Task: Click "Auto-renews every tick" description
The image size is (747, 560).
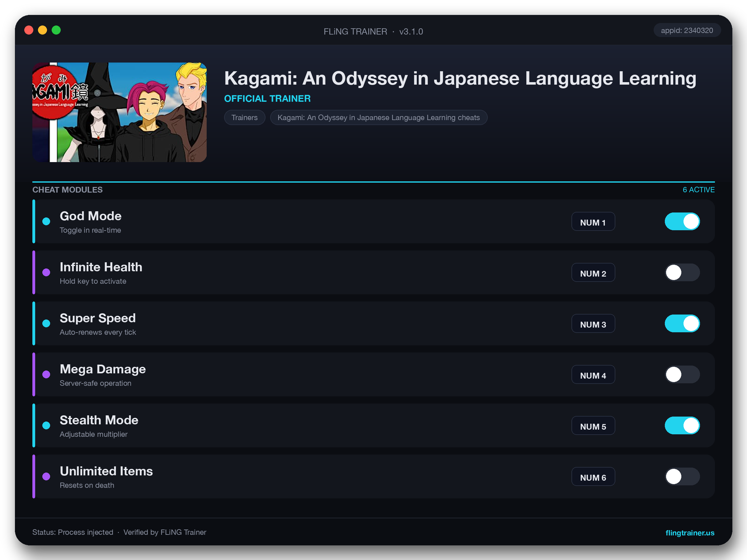Action: [98, 332]
